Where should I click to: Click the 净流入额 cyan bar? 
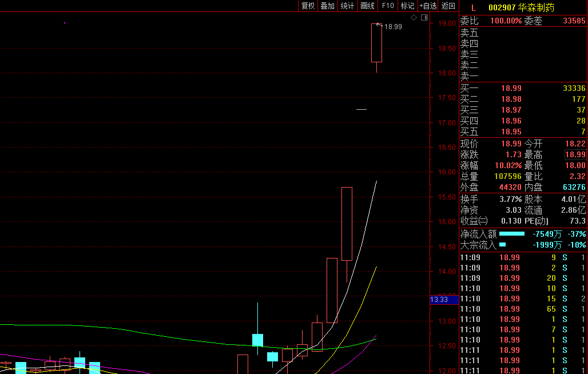(x=511, y=234)
